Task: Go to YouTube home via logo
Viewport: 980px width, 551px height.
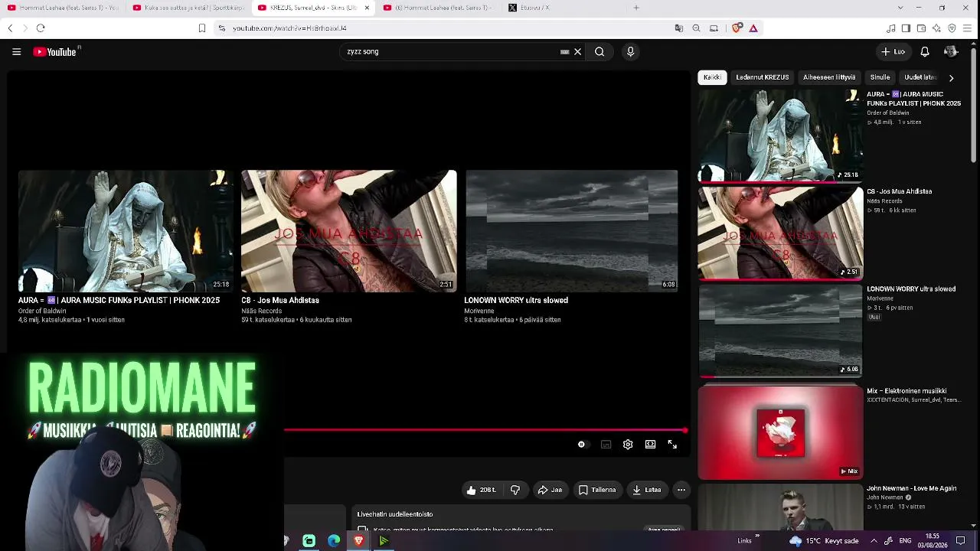Action: coord(57,52)
